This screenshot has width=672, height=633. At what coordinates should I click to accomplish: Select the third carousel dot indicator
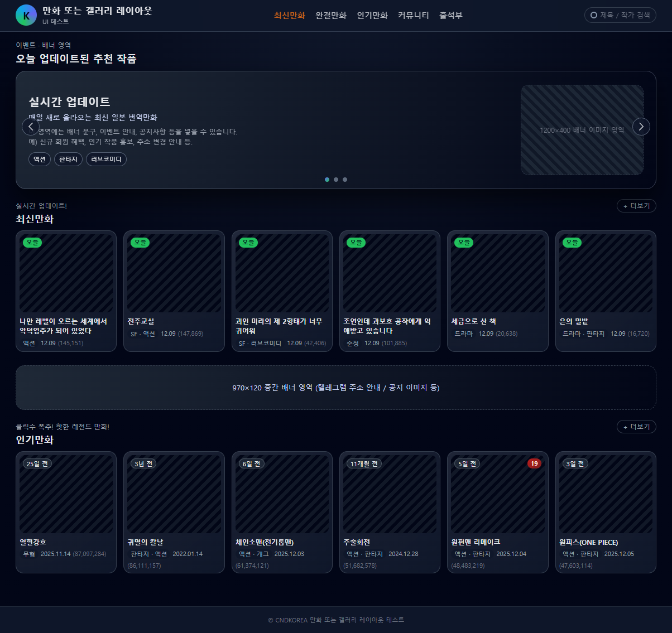(x=345, y=180)
